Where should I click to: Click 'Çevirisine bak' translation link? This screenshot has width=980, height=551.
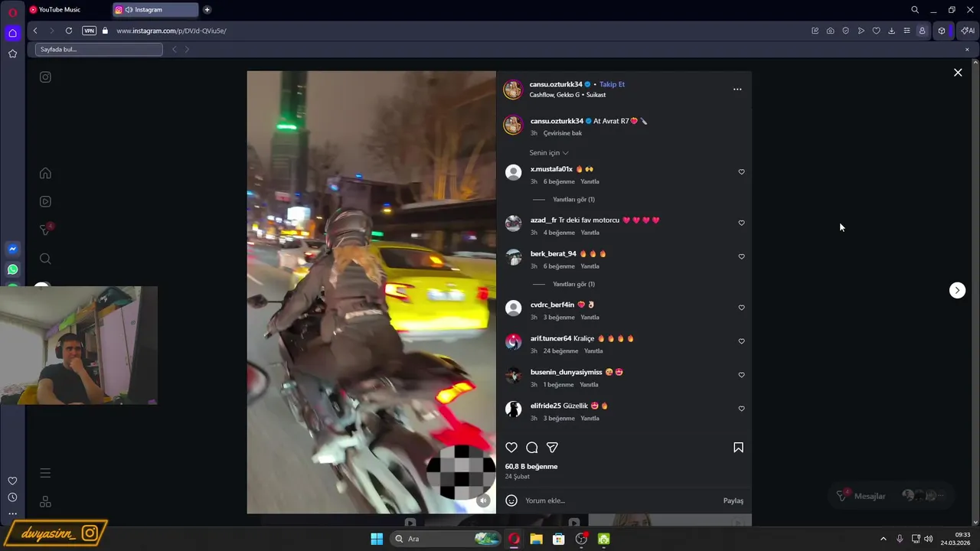click(563, 133)
